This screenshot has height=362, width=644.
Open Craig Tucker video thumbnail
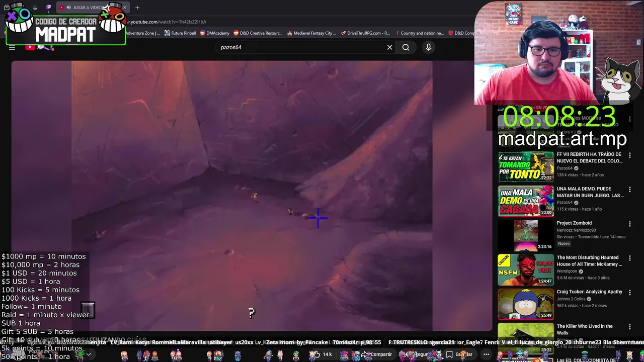click(526, 304)
